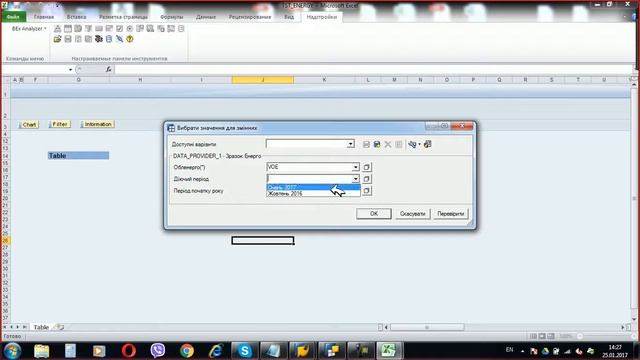Click the Excel icon on the taskbar

(x=389, y=351)
